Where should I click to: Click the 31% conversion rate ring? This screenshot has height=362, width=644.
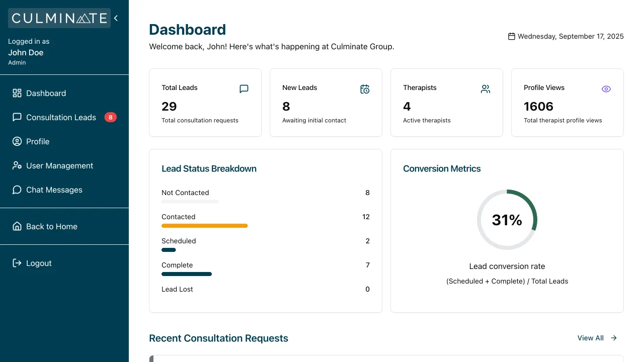[x=507, y=220]
